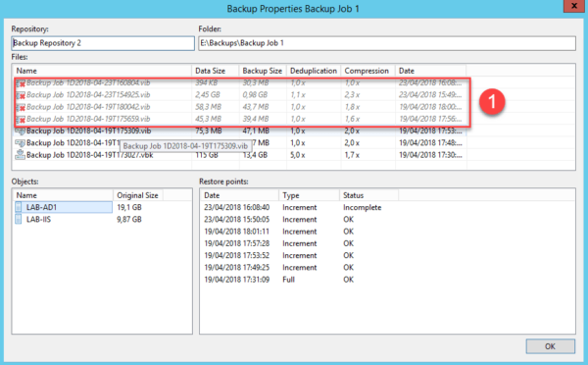This screenshot has width=588, height=365.
Task: Click the 5,0 x deduplication value
Action: (x=298, y=155)
